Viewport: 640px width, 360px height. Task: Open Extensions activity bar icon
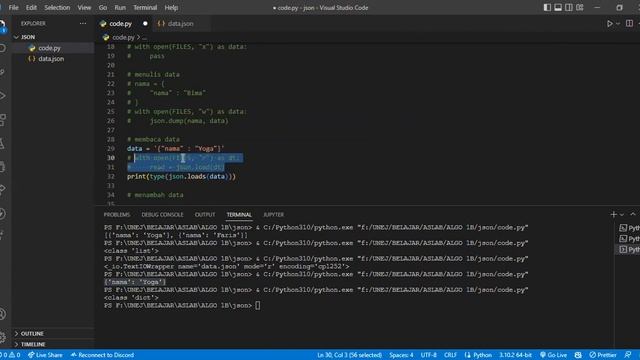point(2,120)
